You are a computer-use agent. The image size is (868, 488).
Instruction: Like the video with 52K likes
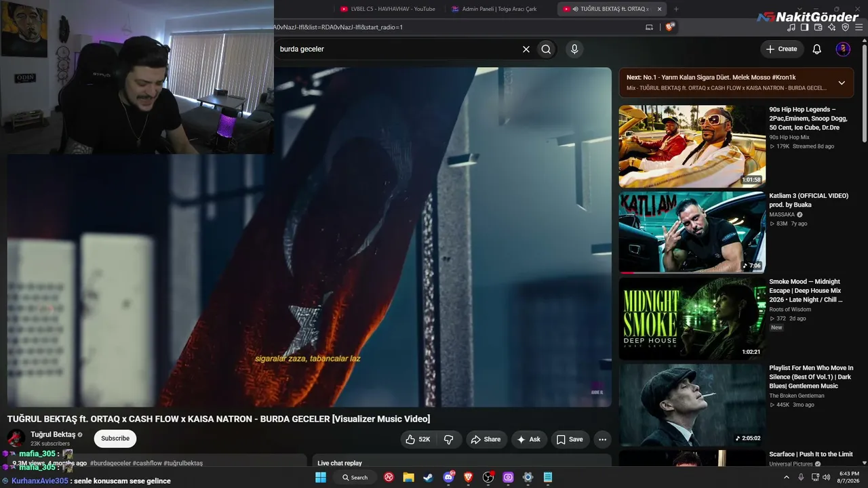tap(418, 439)
